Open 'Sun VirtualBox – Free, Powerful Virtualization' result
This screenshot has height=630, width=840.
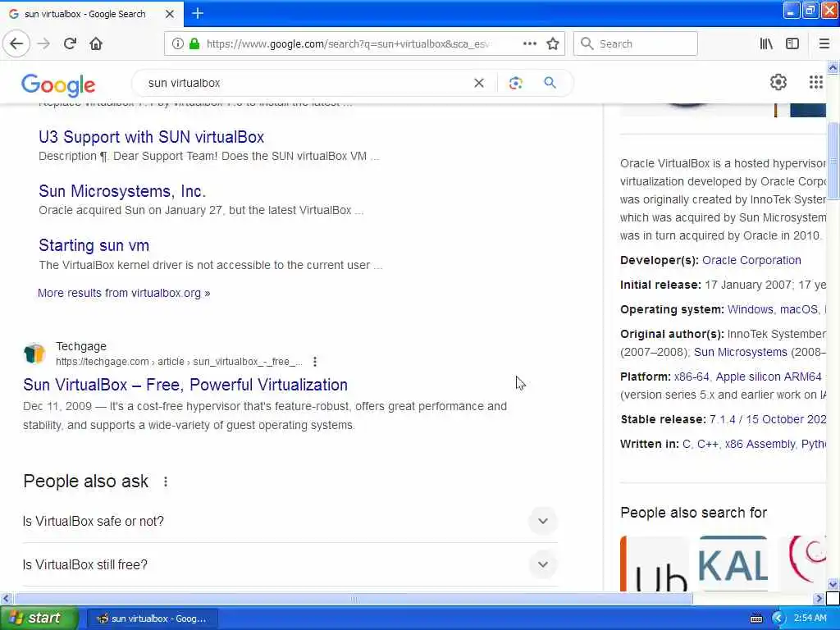[x=185, y=385]
